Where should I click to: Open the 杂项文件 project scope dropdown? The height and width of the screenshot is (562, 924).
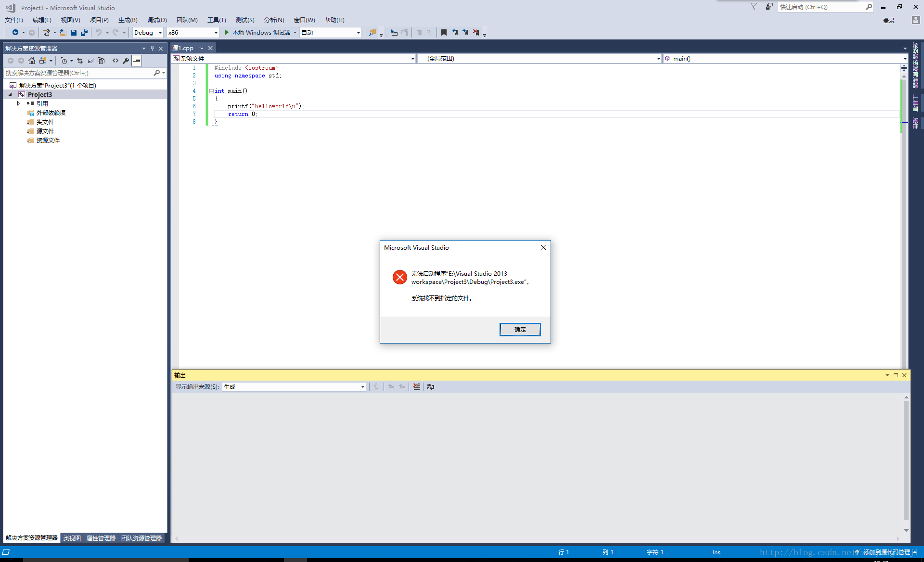click(x=294, y=59)
